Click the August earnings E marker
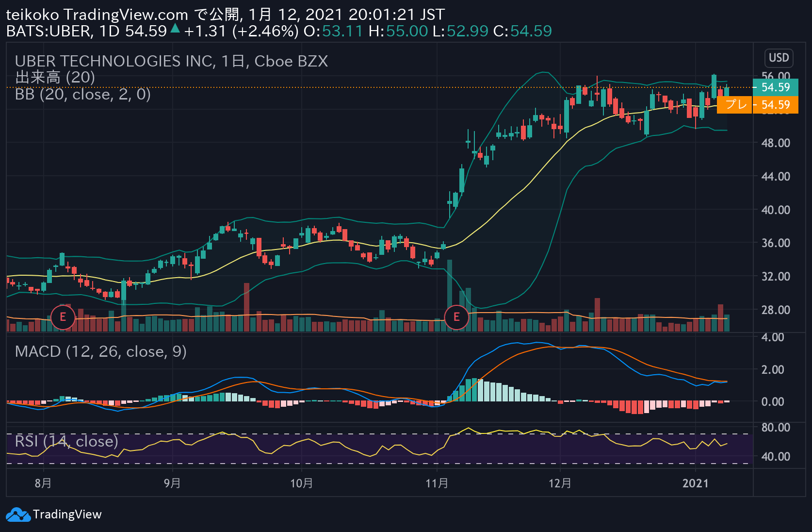 coord(63,317)
